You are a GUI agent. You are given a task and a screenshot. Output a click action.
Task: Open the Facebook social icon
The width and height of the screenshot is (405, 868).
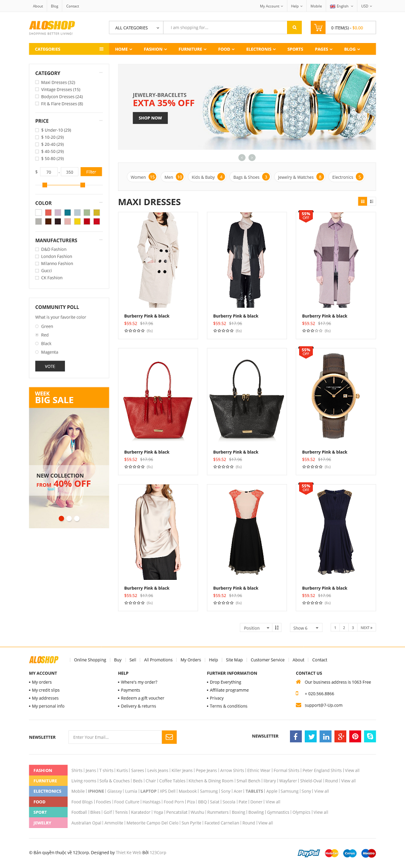click(296, 736)
